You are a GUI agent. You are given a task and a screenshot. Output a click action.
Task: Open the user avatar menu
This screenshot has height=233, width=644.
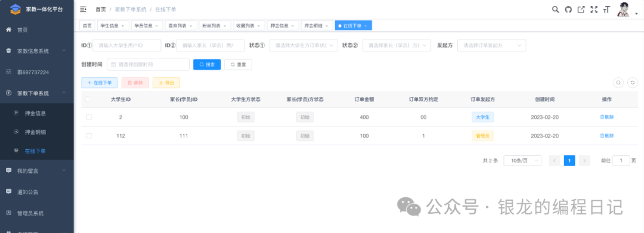pos(624,10)
